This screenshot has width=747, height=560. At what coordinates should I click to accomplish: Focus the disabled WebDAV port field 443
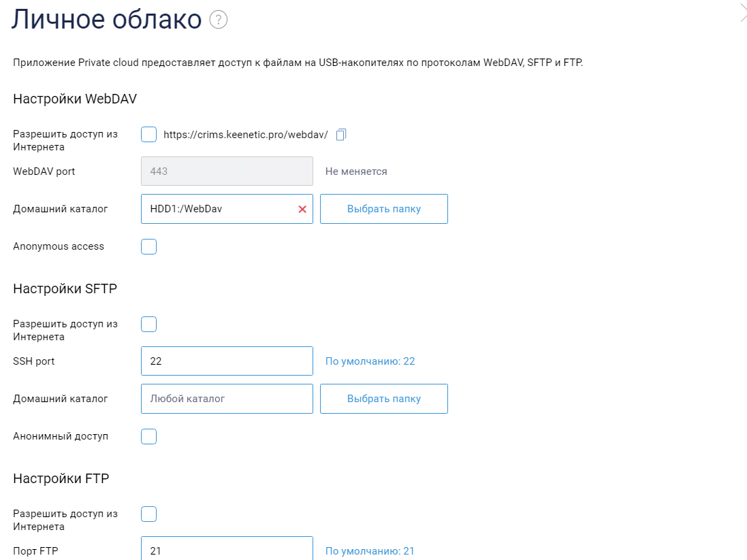click(227, 171)
